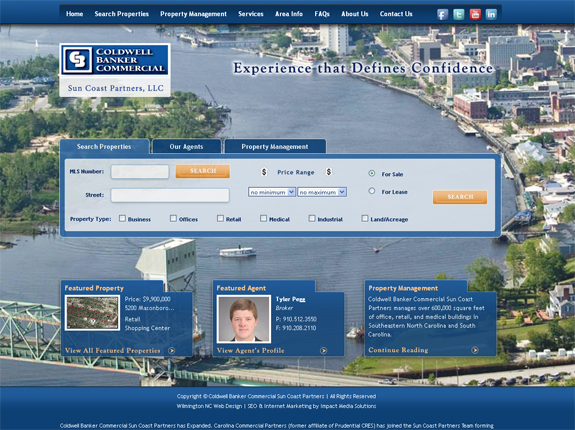Open View All Featured Properties link
Image resolution: width=575 pixels, height=430 pixels.
coord(113,350)
